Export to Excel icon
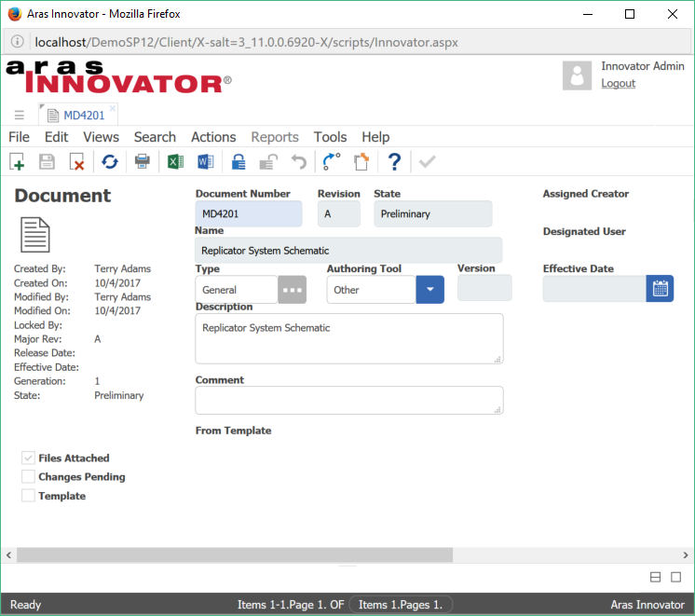 [175, 162]
